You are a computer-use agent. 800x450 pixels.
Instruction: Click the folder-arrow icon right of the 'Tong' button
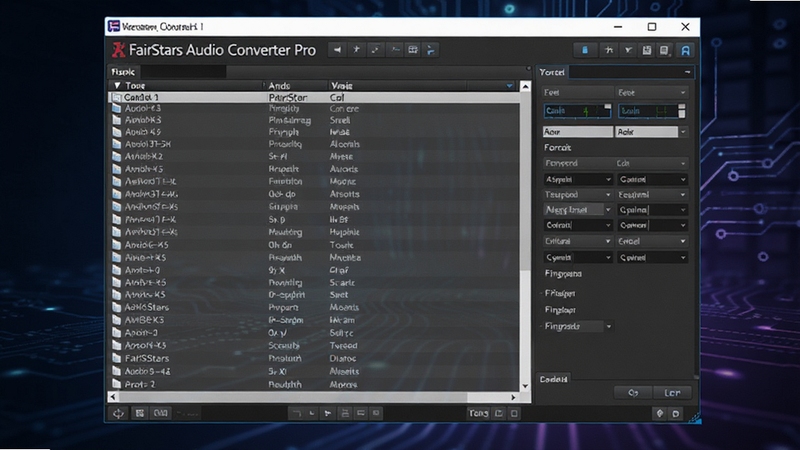click(499, 413)
